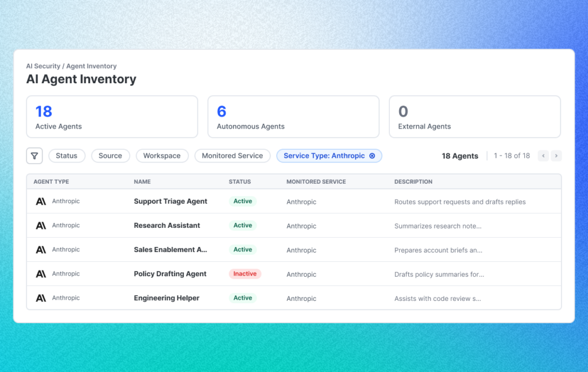Click the AI Agent Inventory page title
588x372 pixels.
82,79
